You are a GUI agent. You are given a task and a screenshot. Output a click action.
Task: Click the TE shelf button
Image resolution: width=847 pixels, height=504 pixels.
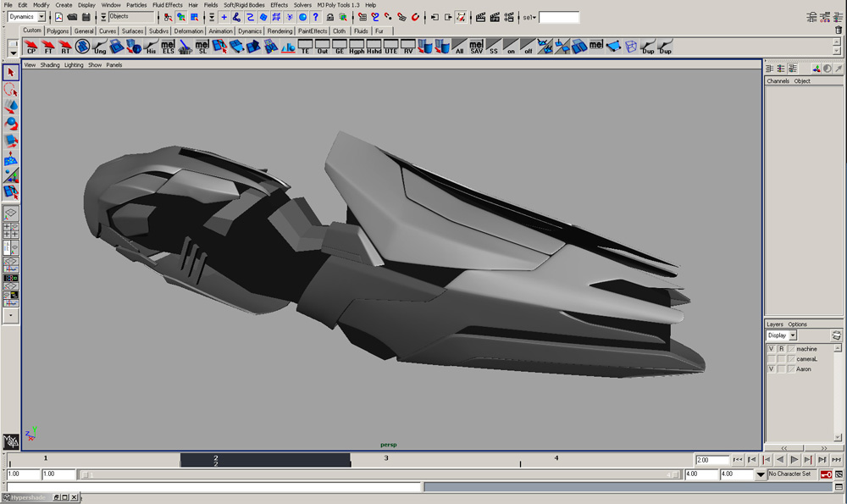[x=305, y=47]
